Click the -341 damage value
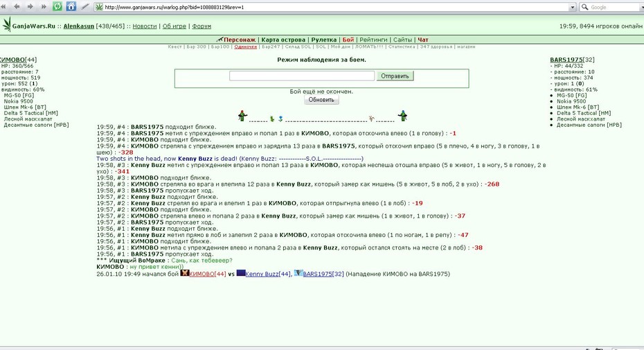The image size is (644, 350). (122, 171)
